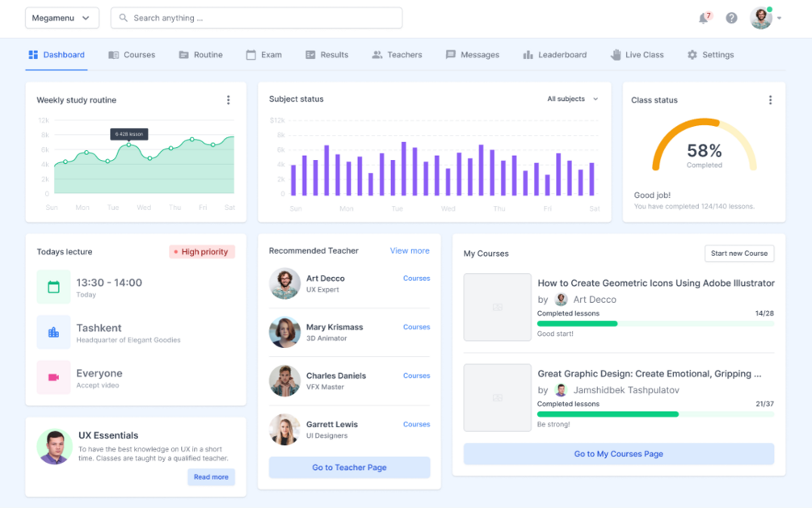Viewport: 812px width, 508px height.
Task: Open Courses link for Charles Daniels
Action: point(416,376)
